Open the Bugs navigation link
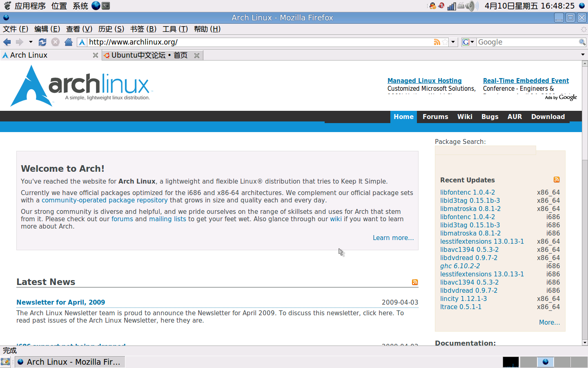Screen dimensions: 588x368 (x=490, y=117)
